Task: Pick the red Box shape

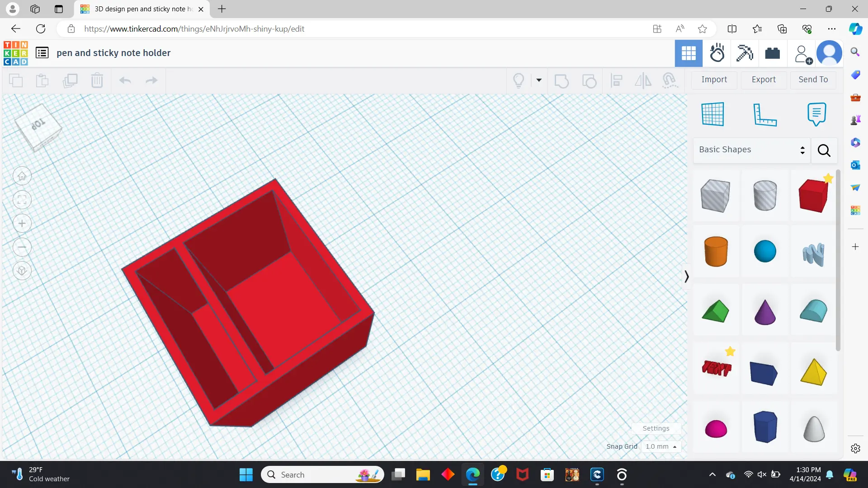Action: (813, 196)
